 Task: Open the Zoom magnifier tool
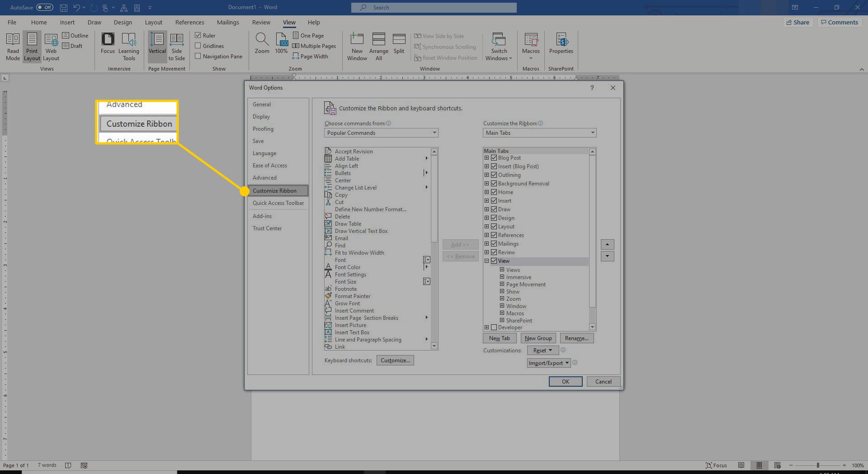[x=262, y=43]
